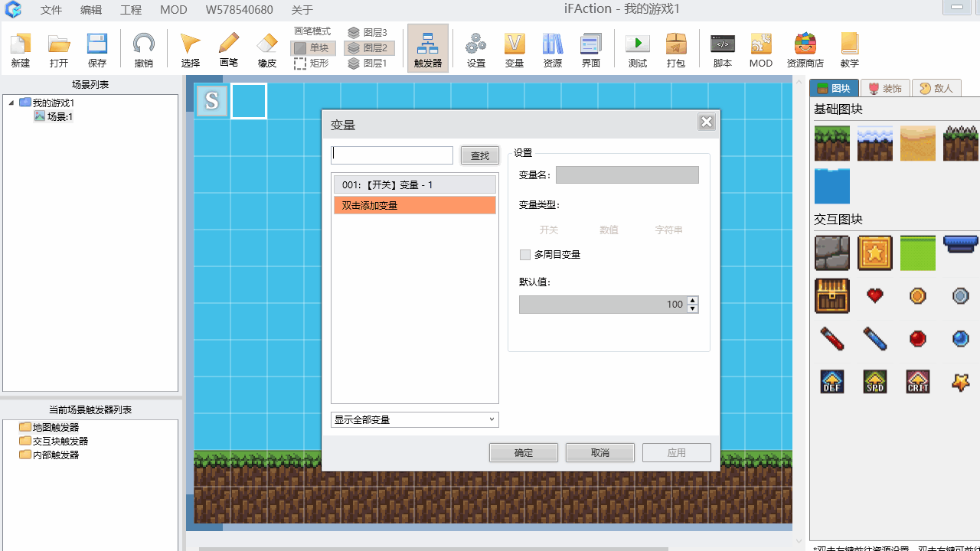
Task: Confirm the variable dialog with 确定
Action: pyautogui.click(x=523, y=452)
